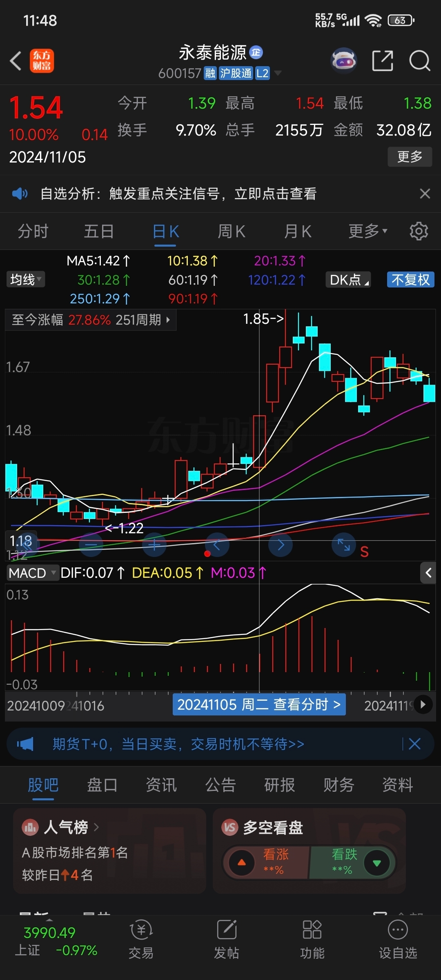
Task: Tap the 沪股通 badge
Action: pos(236,73)
